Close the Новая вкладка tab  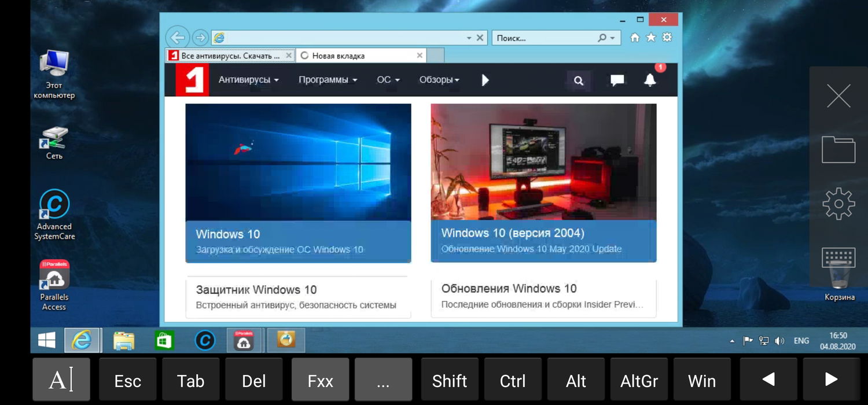click(420, 56)
